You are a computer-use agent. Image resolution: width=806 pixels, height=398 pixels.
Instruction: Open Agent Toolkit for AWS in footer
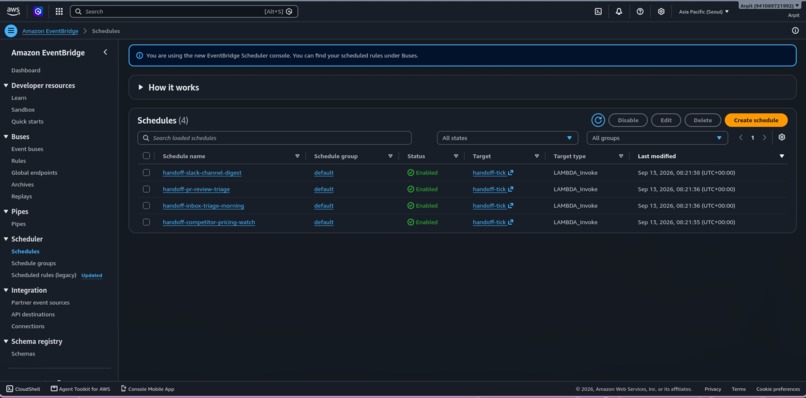pos(80,389)
